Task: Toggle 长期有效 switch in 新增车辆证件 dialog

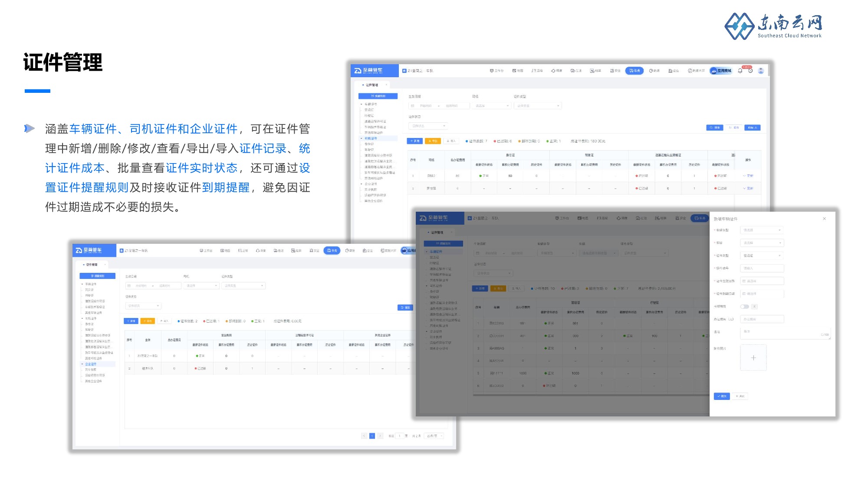Action: [x=745, y=307]
